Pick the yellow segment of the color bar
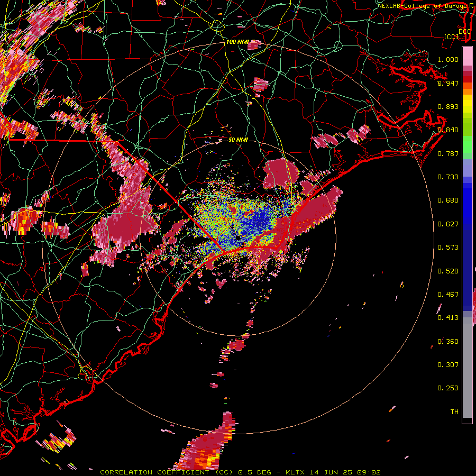 [x=467, y=104]
